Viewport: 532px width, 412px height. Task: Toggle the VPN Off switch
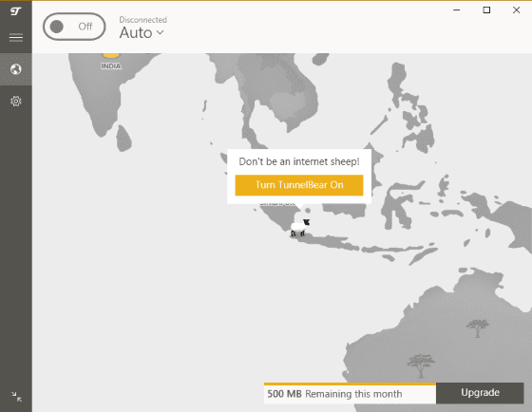(x=74, y=27)
